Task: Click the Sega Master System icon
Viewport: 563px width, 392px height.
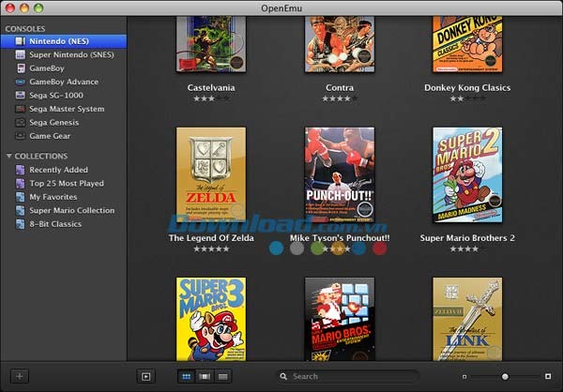Action: (20, 109)
